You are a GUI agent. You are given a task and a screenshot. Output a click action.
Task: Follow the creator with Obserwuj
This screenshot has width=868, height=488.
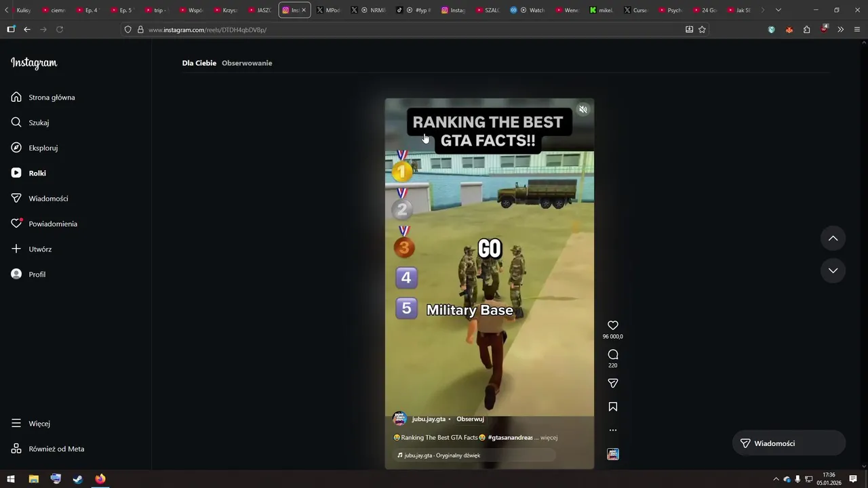470,419
